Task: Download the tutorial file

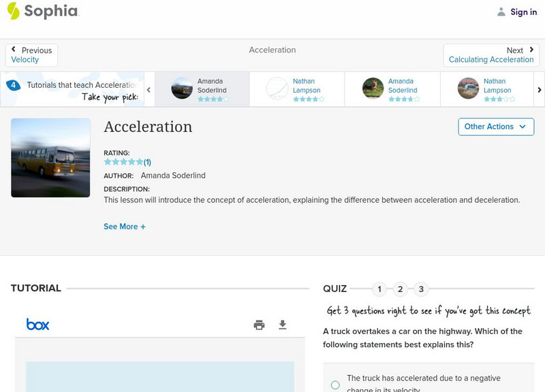Action: pos(283,325)
